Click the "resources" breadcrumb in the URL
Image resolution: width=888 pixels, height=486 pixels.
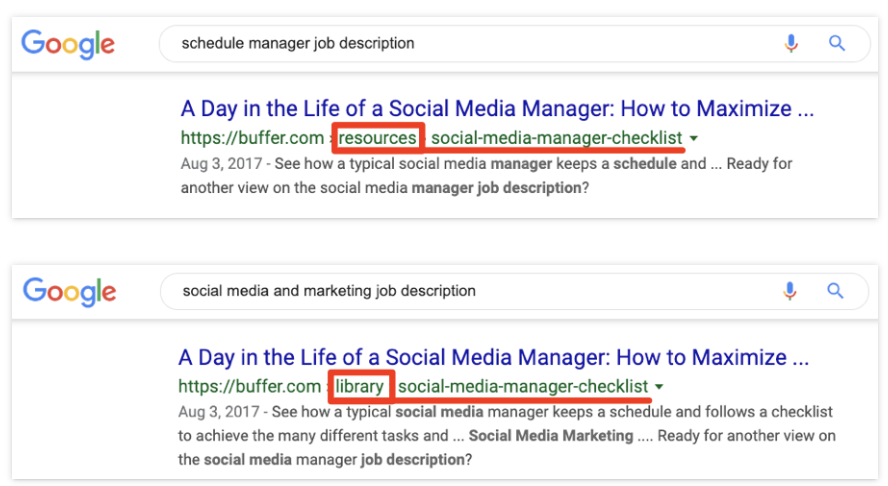point(378,138)
